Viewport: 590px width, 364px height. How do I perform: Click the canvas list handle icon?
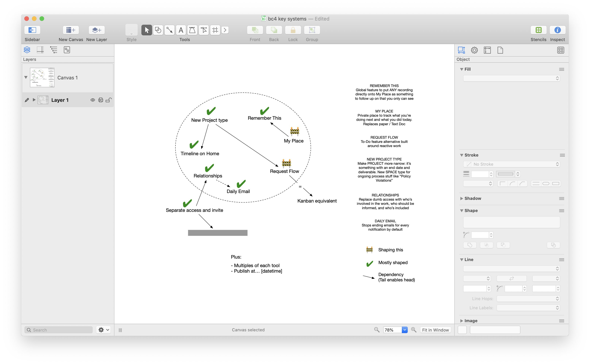tap(120, 330)
